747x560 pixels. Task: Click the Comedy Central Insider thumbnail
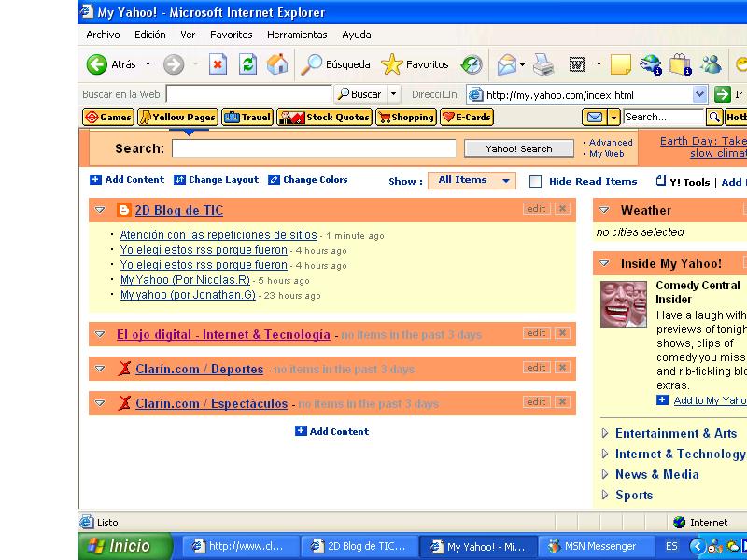tap(623, 304)
